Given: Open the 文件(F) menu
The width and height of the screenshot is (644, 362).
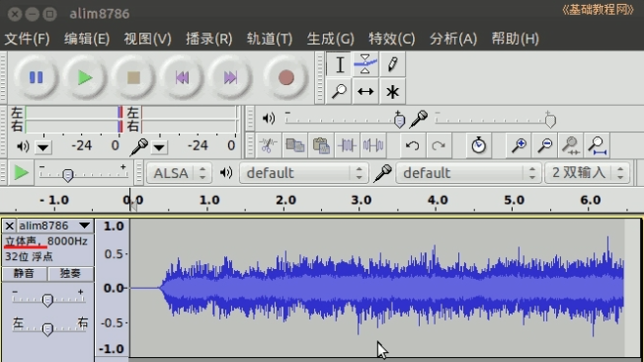Looking at the screenshot, I should click(x=27, y=39).
